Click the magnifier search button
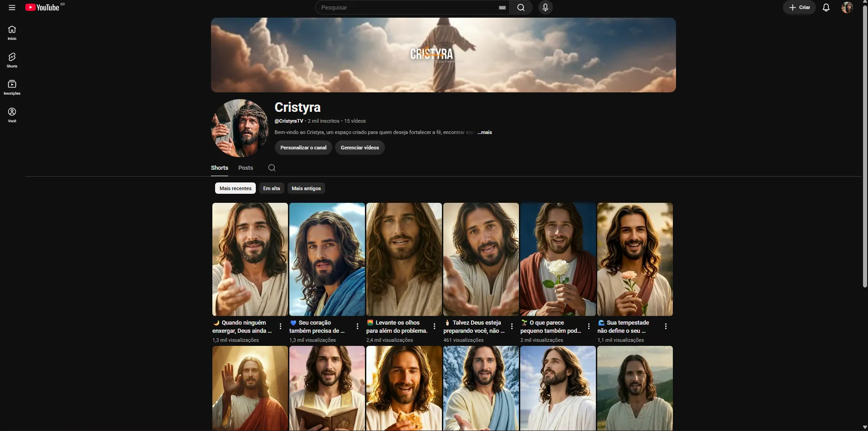The image size is (868, 431). point(521,8)
